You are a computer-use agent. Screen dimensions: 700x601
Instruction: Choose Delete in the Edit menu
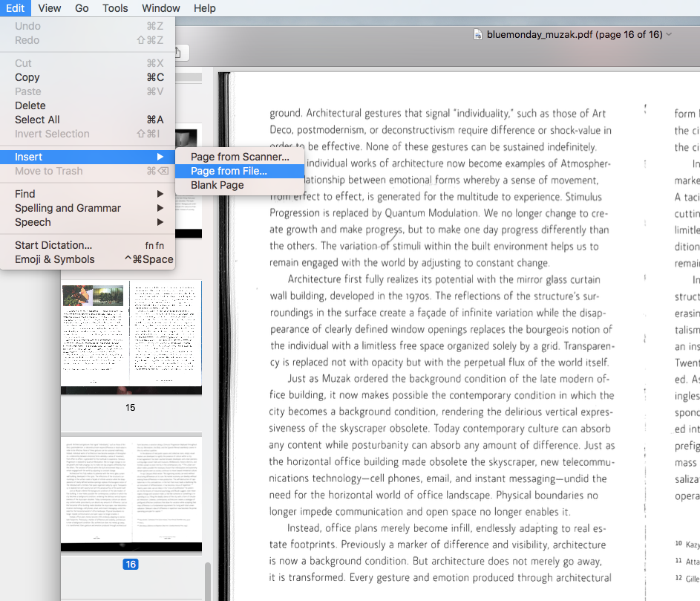pyautogui.click(x=88, y=105)
